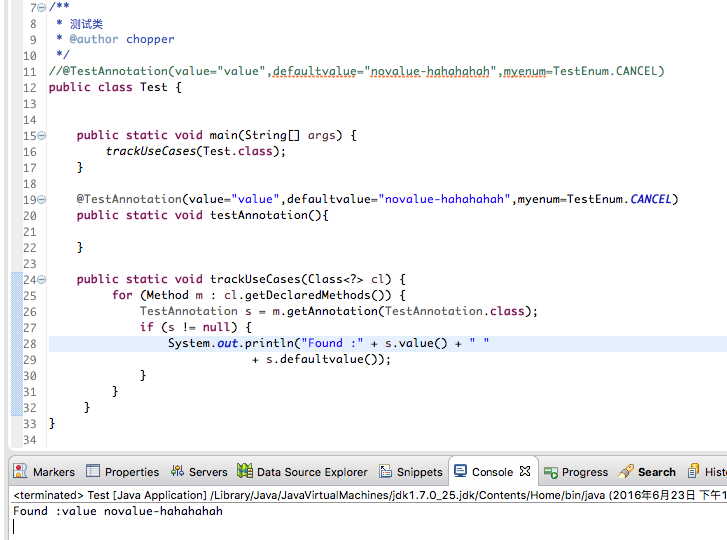Collapse the main method fold at line 15

click(42, 136)
